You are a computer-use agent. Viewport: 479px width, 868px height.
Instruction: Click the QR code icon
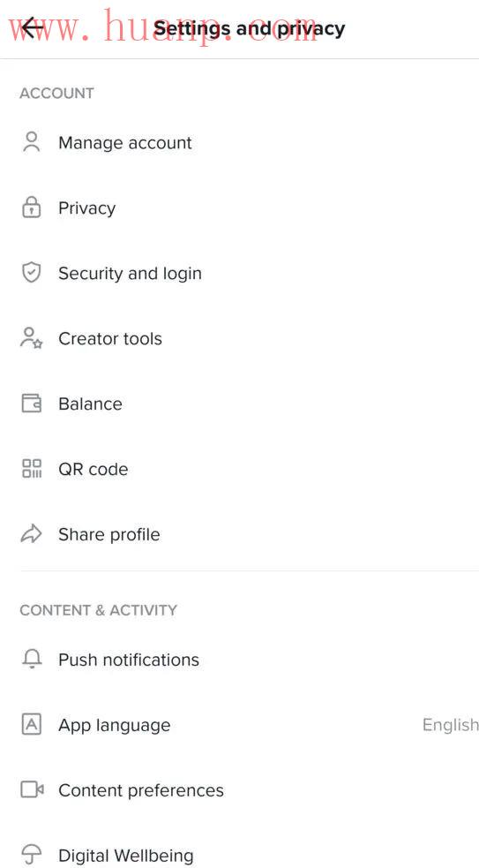32,469
